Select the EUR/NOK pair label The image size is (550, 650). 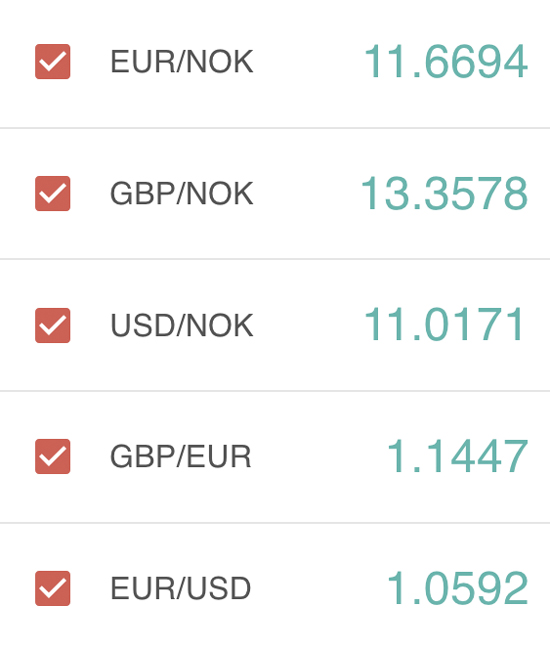click(182, 62)
